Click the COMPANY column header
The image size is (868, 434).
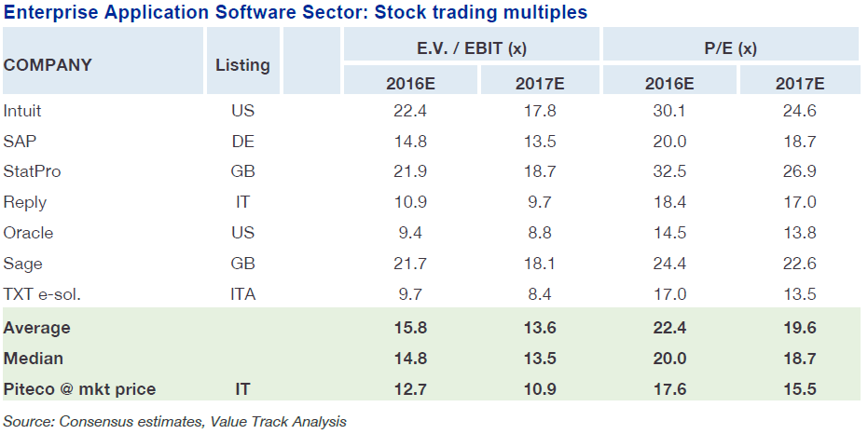tap(48, 65)
